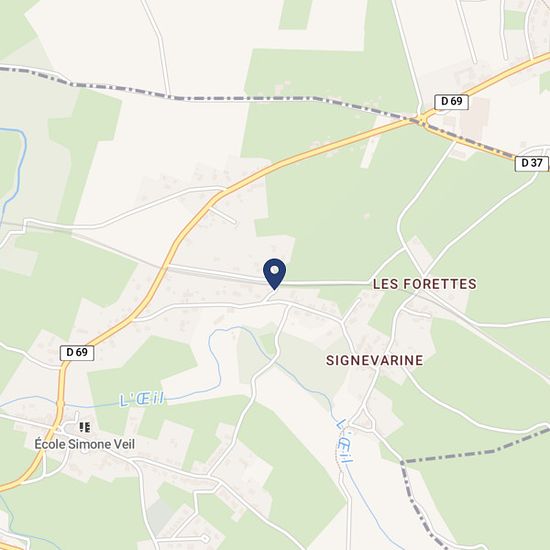The image size is (550, 550).
Task: Select the school icon above École Simone Veil
Action: [x=85, y=427]
